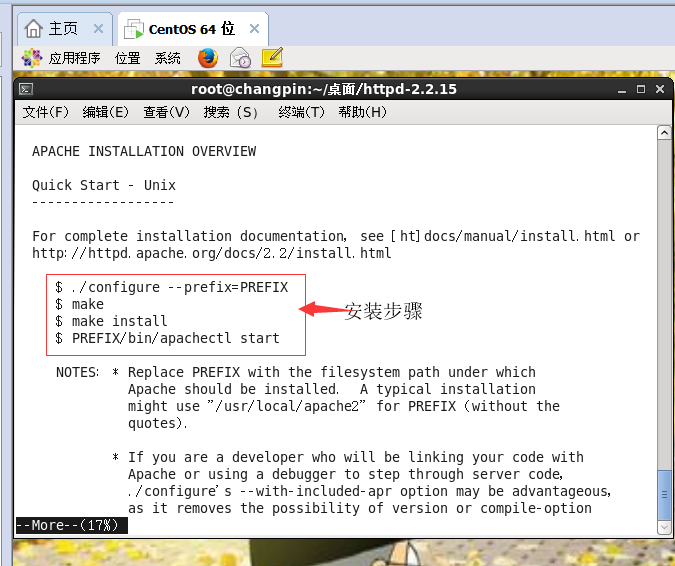Click the VM icon on CentOS tab
Image resolution: width=675 pixels, height=566 pixels.
pos(134,29)
